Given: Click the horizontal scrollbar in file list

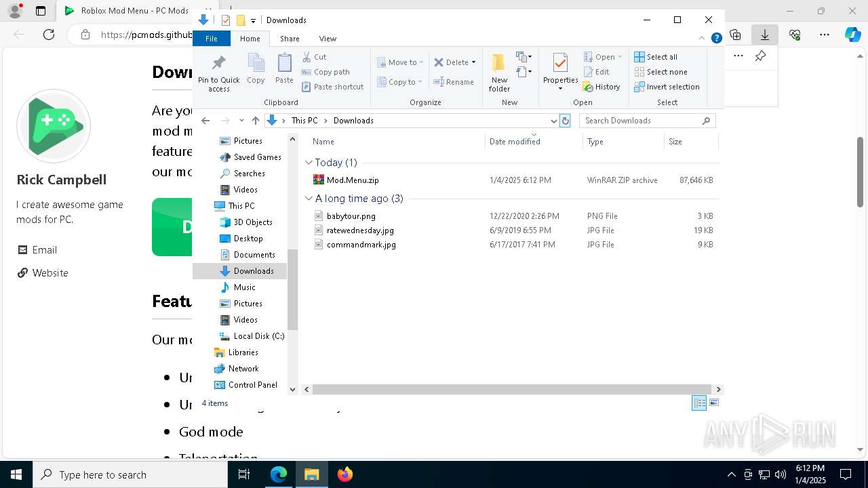Looking at the screenshot, I should click(x=511, y=389).
